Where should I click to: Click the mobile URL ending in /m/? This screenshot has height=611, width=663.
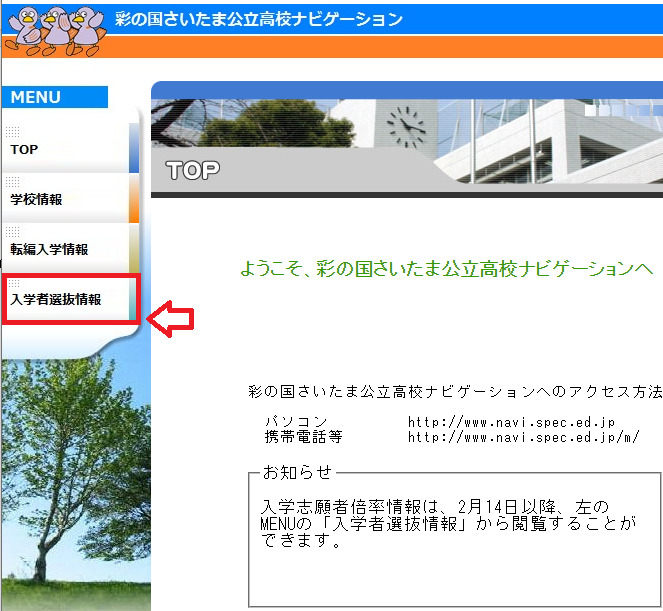(x=523, y=436)
